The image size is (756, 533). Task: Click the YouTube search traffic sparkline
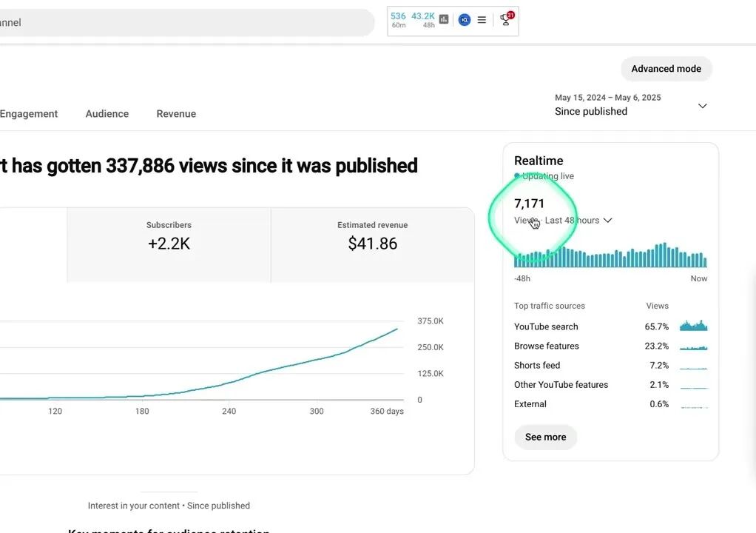pos(693,326)
